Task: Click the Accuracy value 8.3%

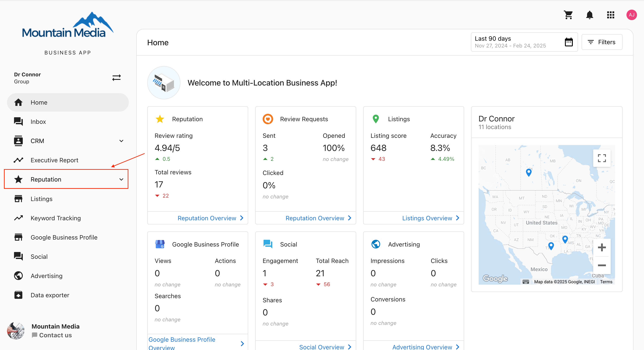Action: [440, 148]
